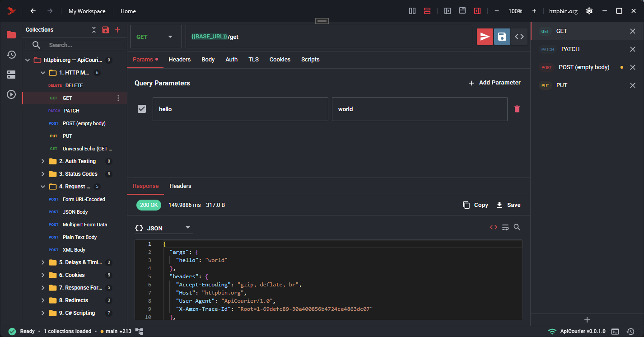Navigate back with the left arrow
The width and height of the screenshot is (644, 337).
coord(33,11)
